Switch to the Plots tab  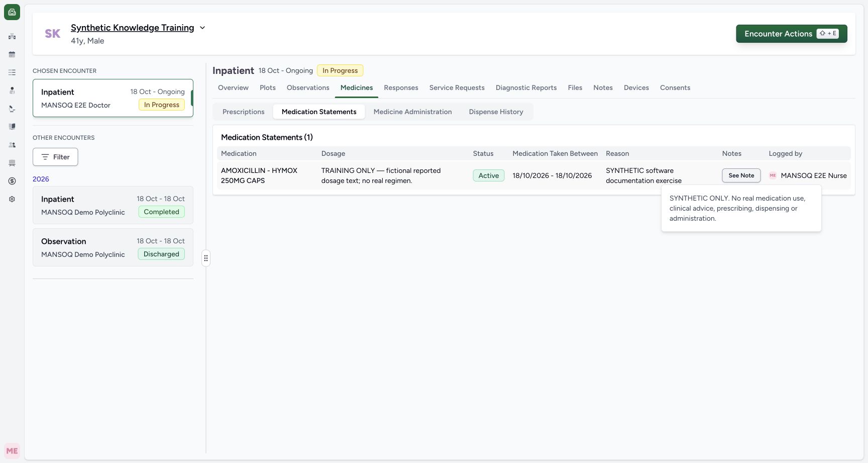pyautogui.click(x=268, y=87)
